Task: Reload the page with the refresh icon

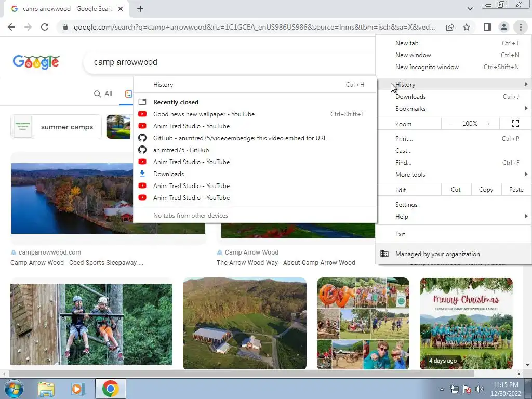Action: point(45,27)
